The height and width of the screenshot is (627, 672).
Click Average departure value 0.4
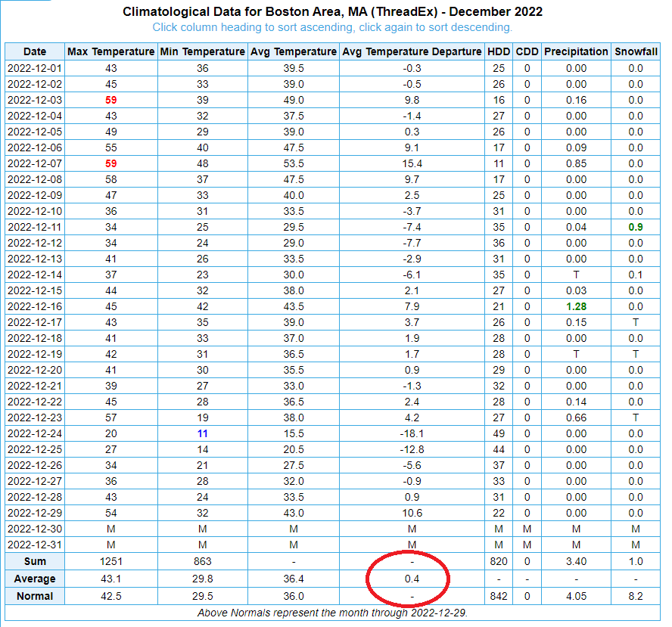tap(412, 579)
